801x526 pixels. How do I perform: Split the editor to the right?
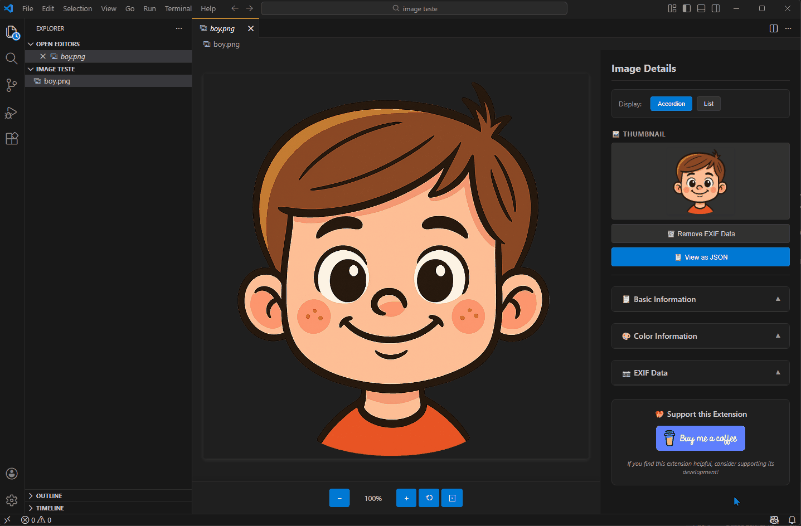[773, 29]
